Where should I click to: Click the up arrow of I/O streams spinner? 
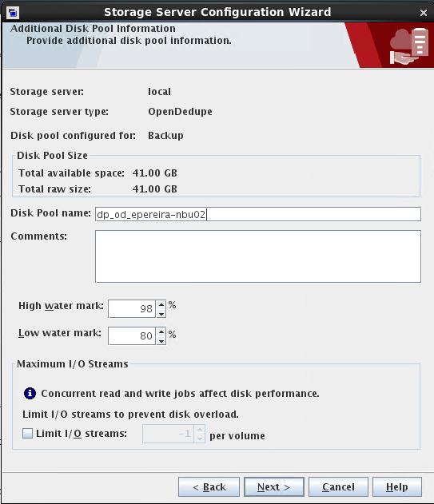[200, 429]
